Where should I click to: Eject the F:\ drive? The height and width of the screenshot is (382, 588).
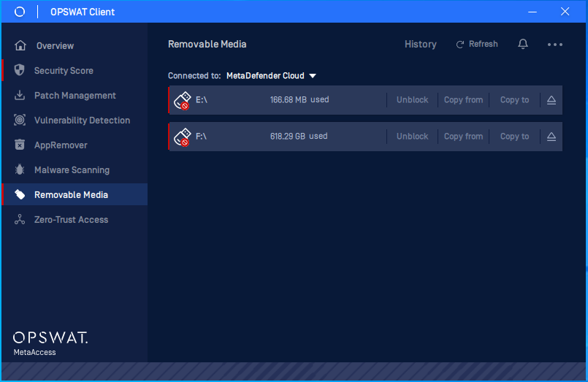coord(551,137)
